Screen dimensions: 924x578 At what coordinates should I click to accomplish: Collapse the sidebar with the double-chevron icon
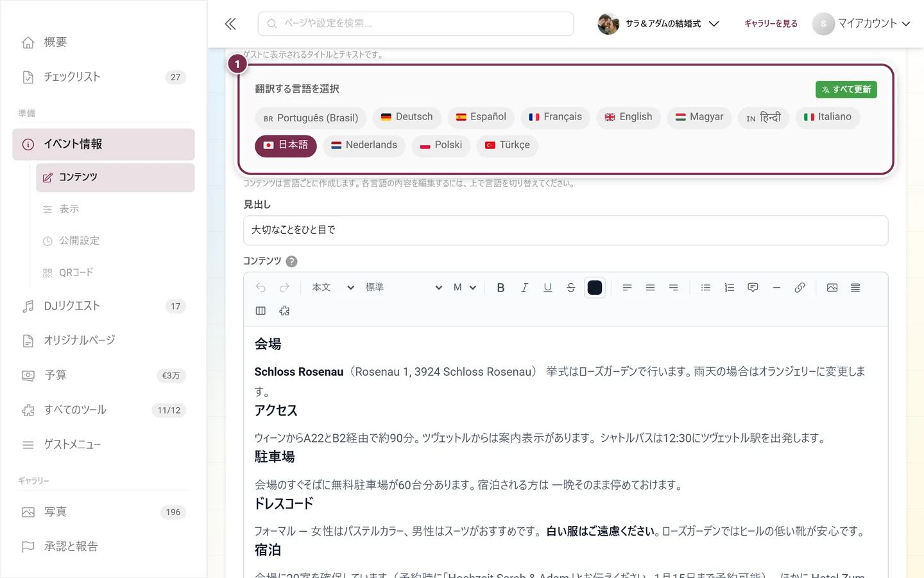(x=230, y=24)
